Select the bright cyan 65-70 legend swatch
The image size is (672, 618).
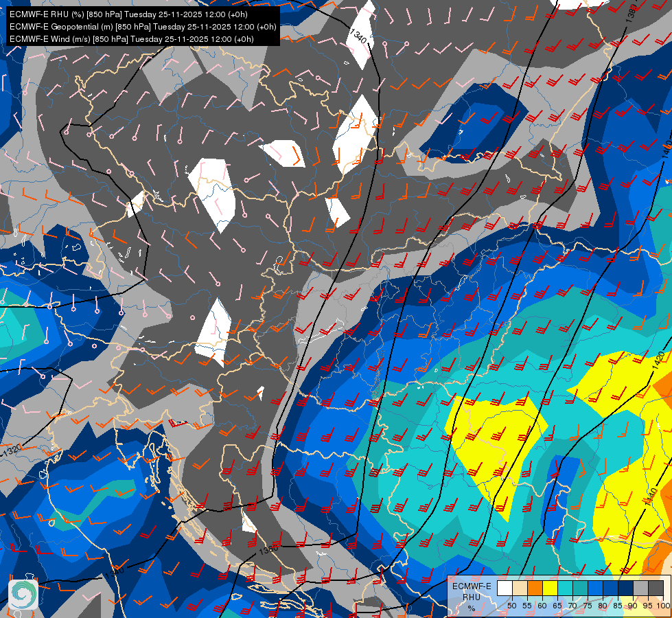click(x=566, y=588)
